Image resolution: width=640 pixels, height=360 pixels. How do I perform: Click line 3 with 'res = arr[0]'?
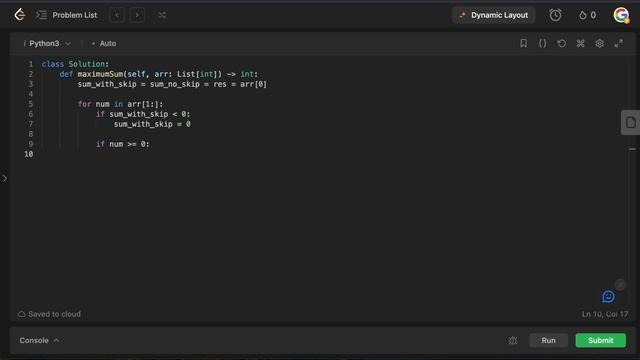click(172, 84)
